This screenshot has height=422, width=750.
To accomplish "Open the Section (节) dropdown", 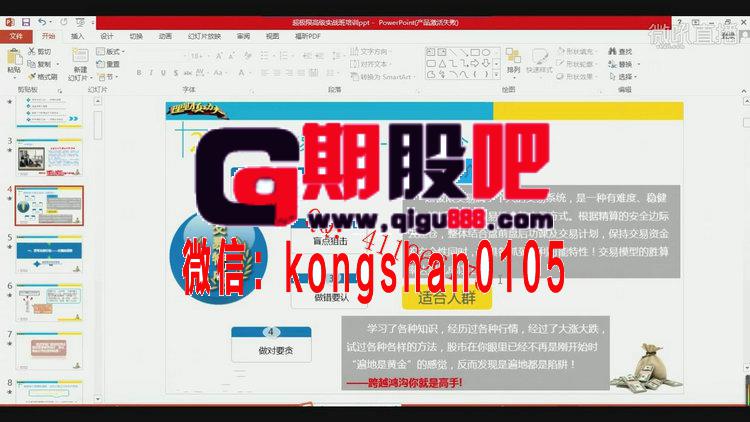I will coord(106,77).
